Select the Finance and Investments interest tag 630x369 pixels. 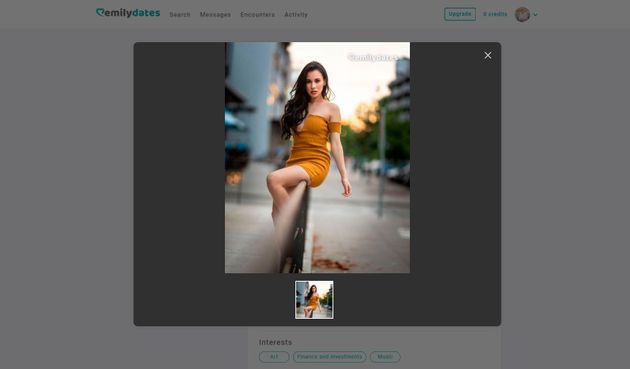(x=329, y=357)
